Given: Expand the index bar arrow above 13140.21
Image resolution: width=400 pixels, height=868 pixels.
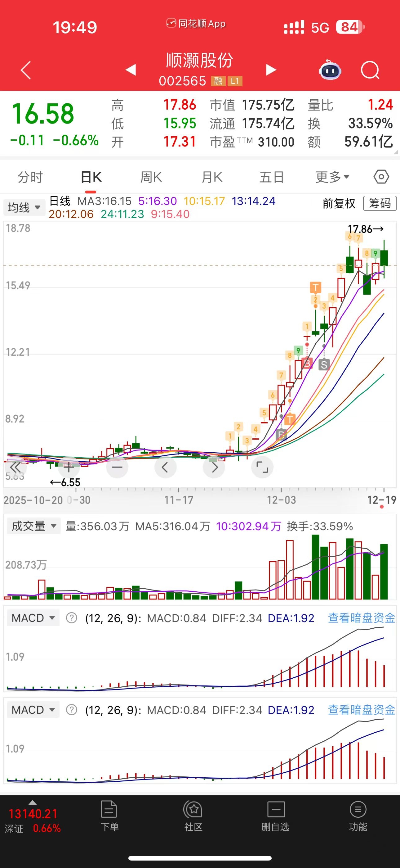Looking at the screenshot, I should (32, 802).
